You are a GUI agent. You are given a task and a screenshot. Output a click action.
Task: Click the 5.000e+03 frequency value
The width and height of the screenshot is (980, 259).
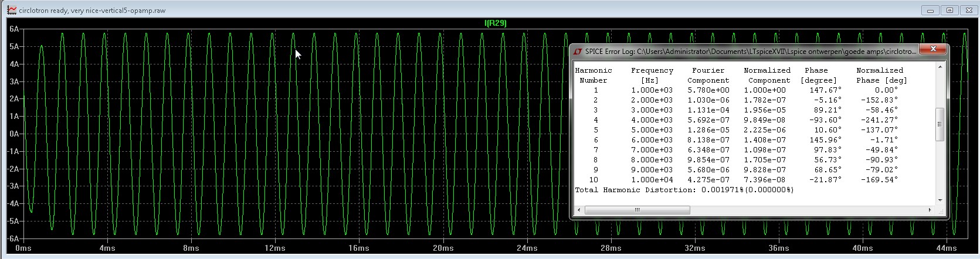652,130
